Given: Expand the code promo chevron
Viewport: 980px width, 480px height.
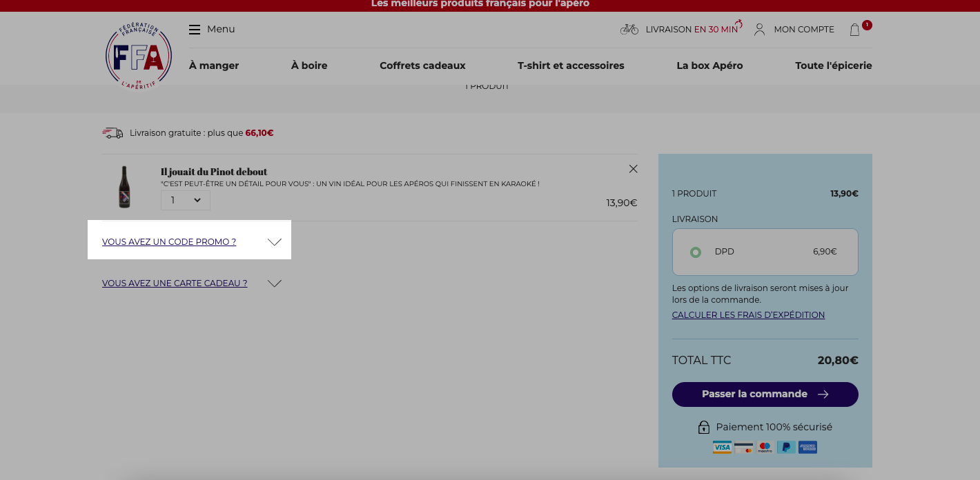Looking at the screenshot, I should pos(275,242).
